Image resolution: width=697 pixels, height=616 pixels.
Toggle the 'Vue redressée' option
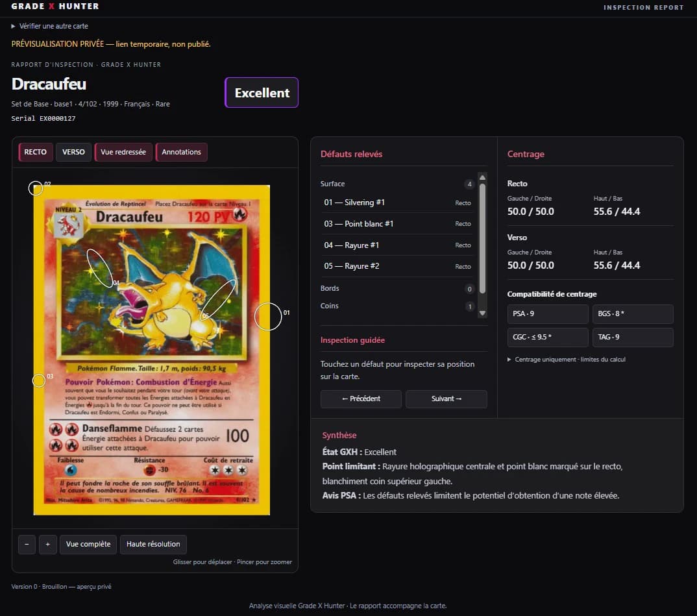coord(123,152)
